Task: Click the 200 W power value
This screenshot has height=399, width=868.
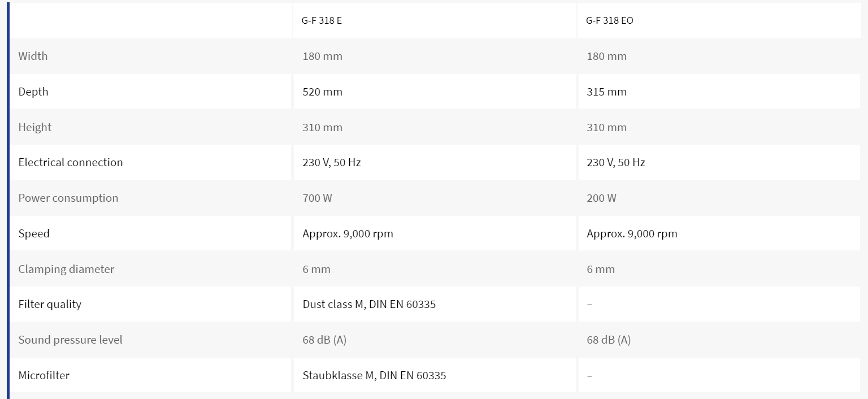Action: pos(601,198)
